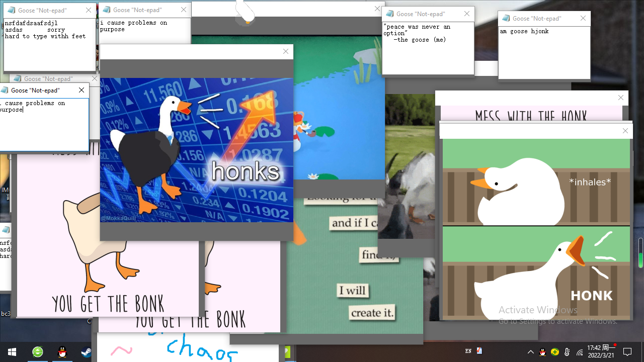Launch the green 360 browser taskbar icon

click(38, 352)
